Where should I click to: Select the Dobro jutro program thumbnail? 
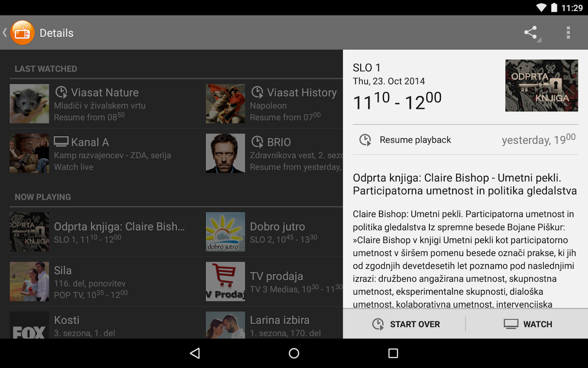pyautogui.click(x=225, y=232)
